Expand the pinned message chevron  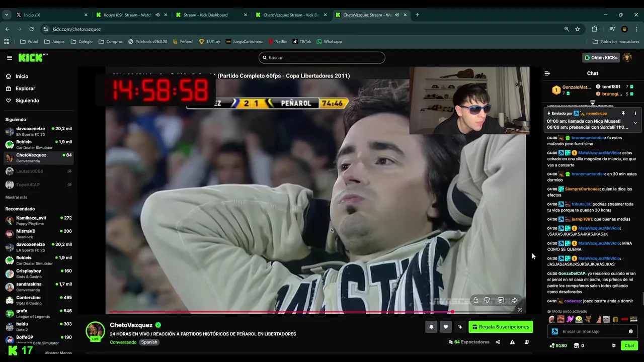click(635, 123)
